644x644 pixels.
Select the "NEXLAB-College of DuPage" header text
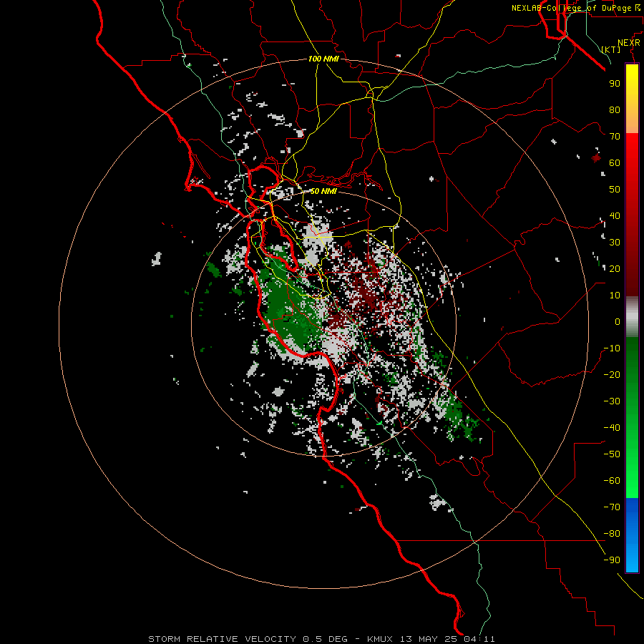point(571,8)
